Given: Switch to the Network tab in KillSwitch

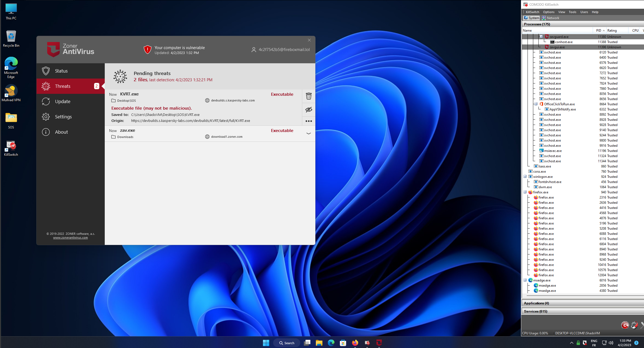Looking at the screenshot, I should click(x=550, y=18).
